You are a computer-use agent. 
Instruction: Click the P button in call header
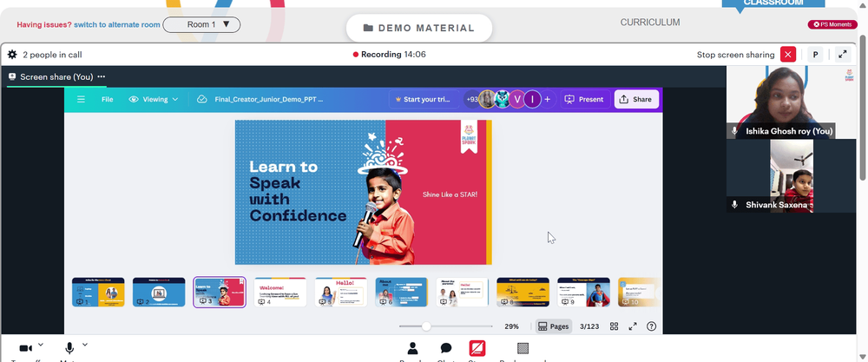coord(815,54)
